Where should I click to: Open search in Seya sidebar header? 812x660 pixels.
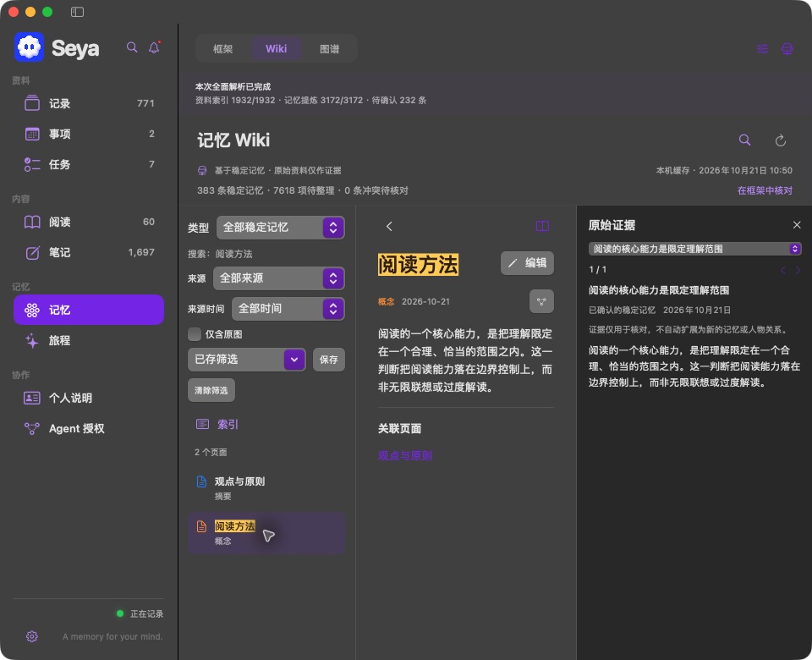click(132, 47)
